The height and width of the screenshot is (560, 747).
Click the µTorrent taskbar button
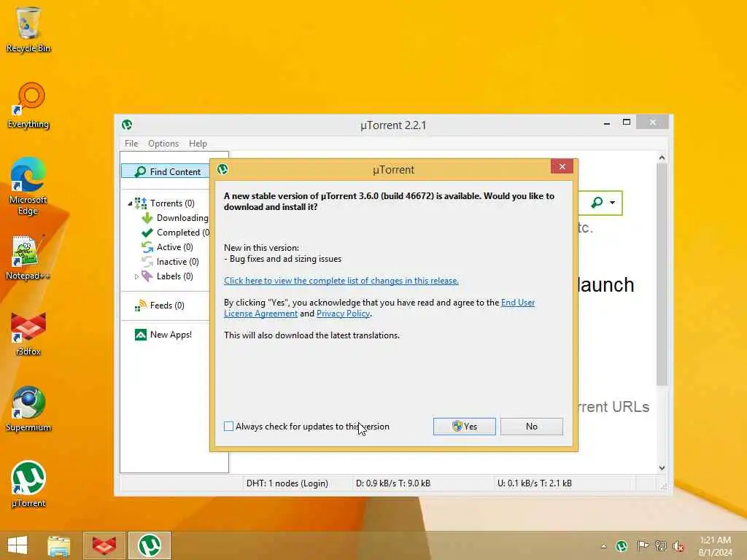point(149,545)
